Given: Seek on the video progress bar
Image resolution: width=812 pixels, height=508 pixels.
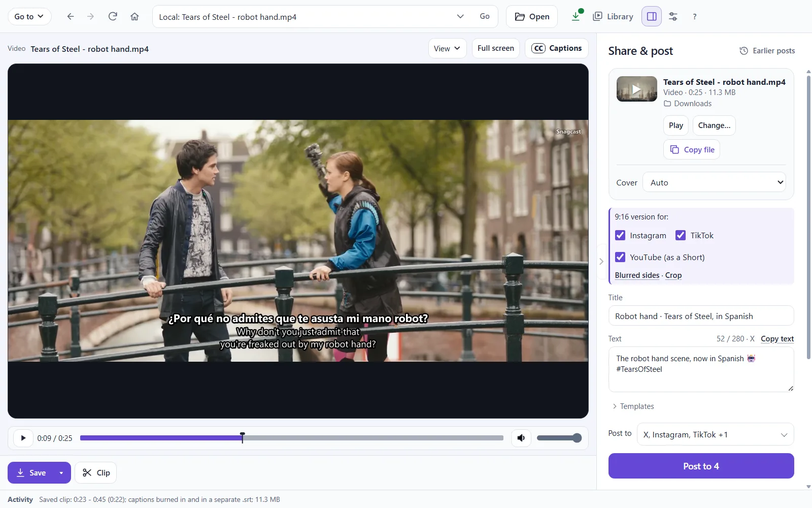Looking at the screenshot, I should pyautogui.click(x=291, y=438).
